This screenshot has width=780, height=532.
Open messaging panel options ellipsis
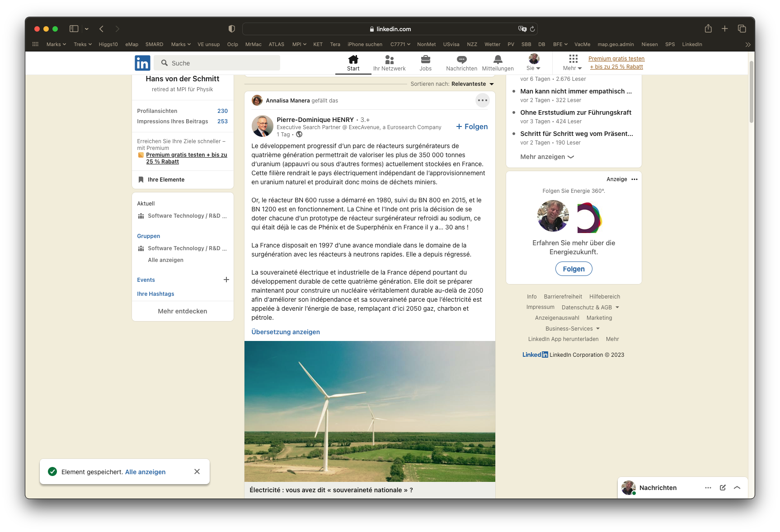tap(708, 488)
